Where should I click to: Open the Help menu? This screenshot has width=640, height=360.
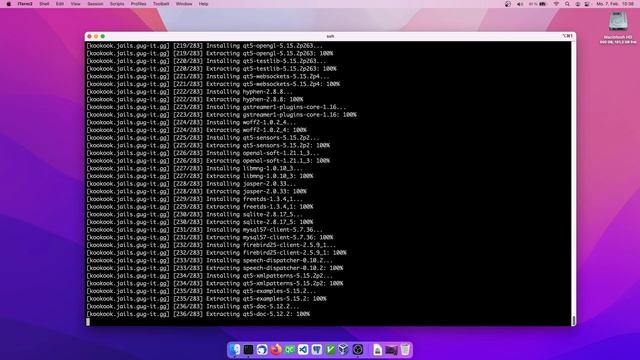point(203,4)
